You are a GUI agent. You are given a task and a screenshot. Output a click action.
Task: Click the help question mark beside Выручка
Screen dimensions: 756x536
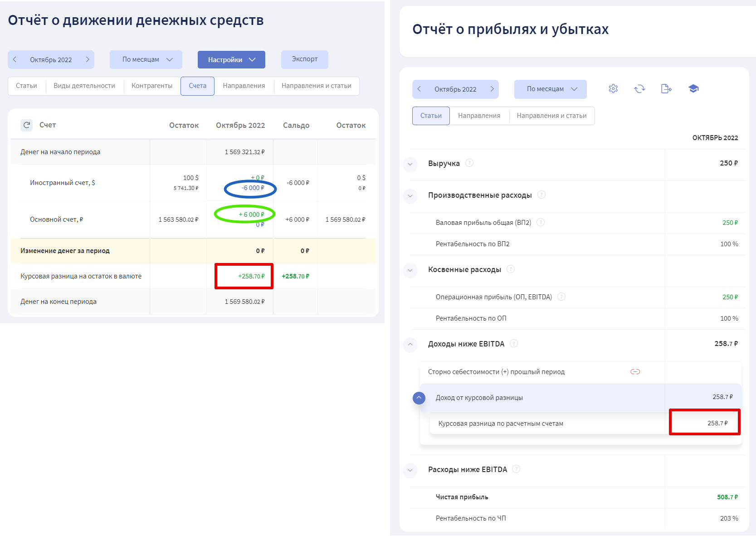469,163
